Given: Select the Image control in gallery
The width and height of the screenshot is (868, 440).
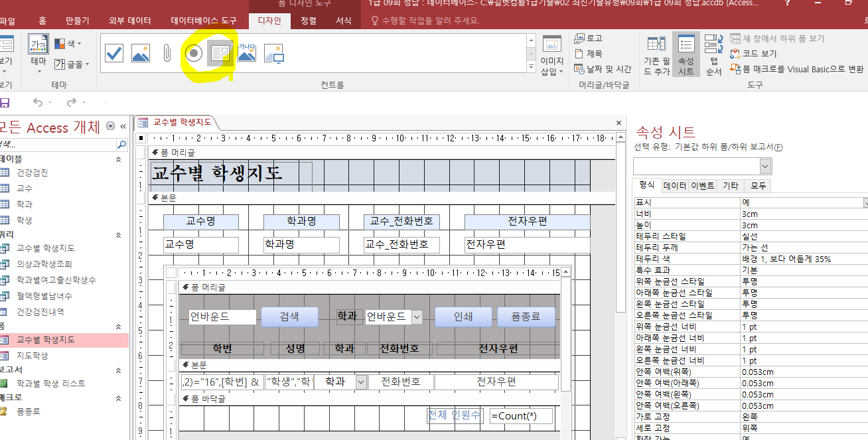Looking at the screenshot, I should pyautogui.click(x=141, y=53).
